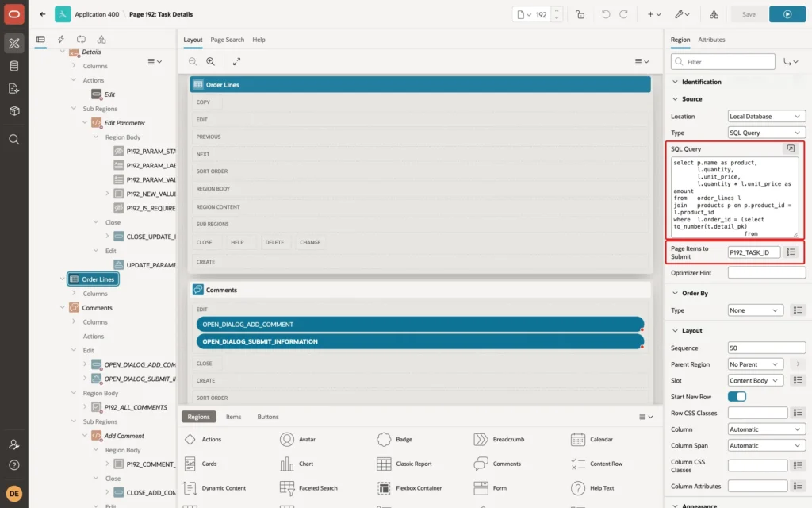
Task: Select P192_ALL_COMMENTS tree item
Action: (136, 407)
